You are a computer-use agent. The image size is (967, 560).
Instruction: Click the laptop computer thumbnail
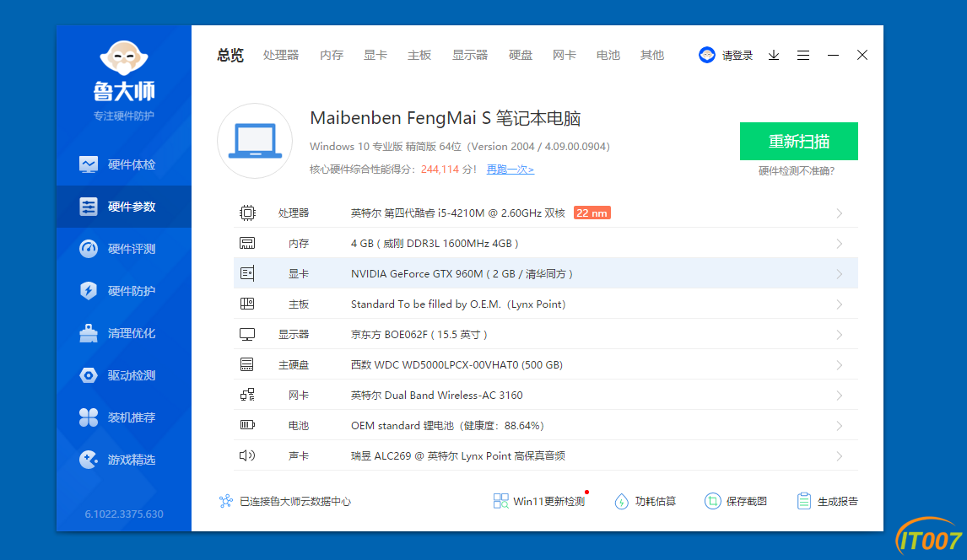click(255, 141)
